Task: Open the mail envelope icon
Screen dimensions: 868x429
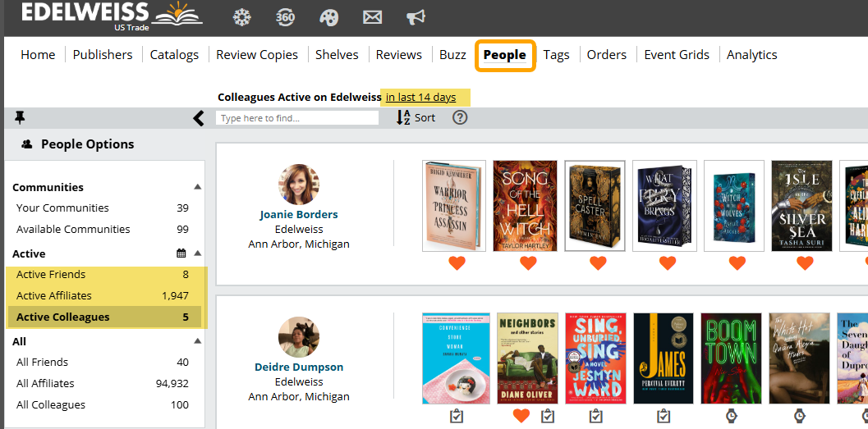Action: coord(372,17)
